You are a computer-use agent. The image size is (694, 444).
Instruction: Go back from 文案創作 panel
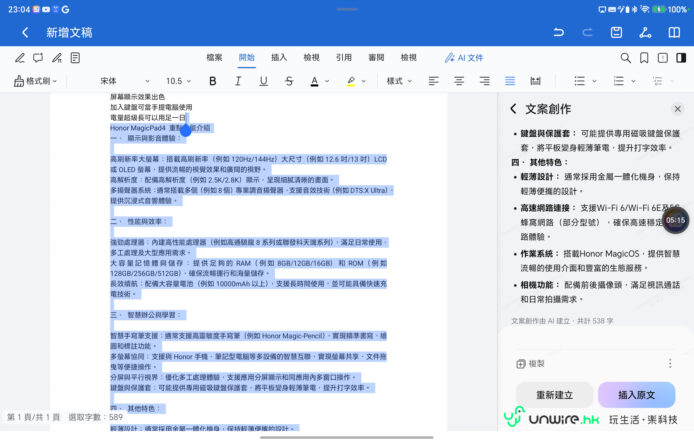pyautogui.click(x=513, y=109)
